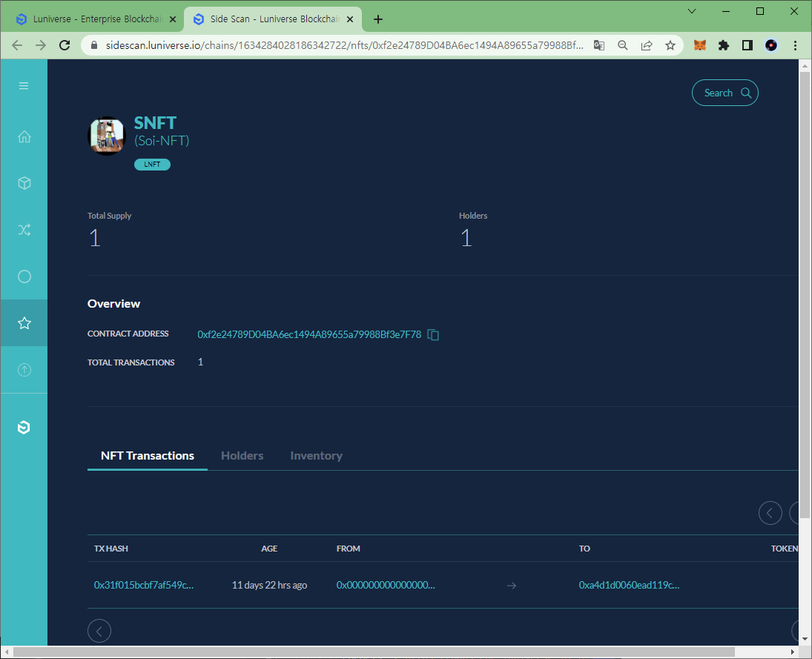Open the Search button at top right

725,93
